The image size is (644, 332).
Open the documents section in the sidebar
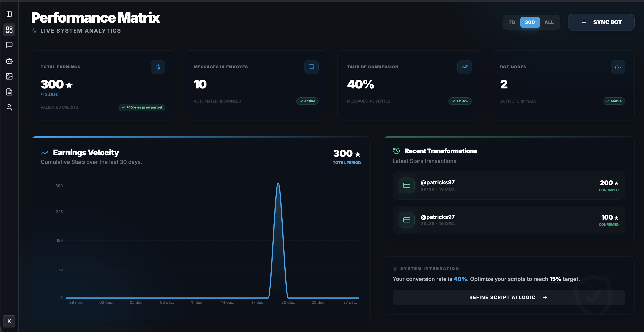pyautogui.click(x=9, y=92)
